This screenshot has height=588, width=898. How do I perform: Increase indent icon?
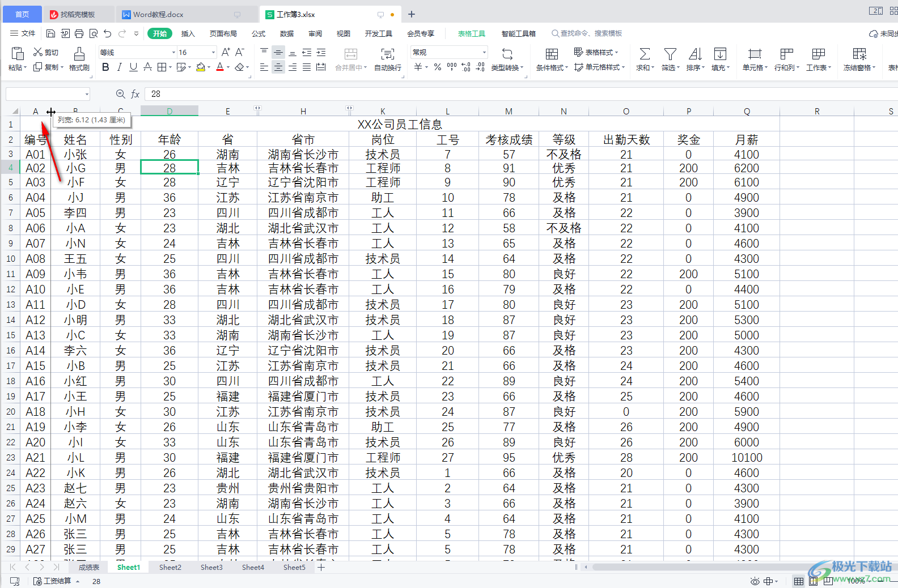[x=321, y=52]
